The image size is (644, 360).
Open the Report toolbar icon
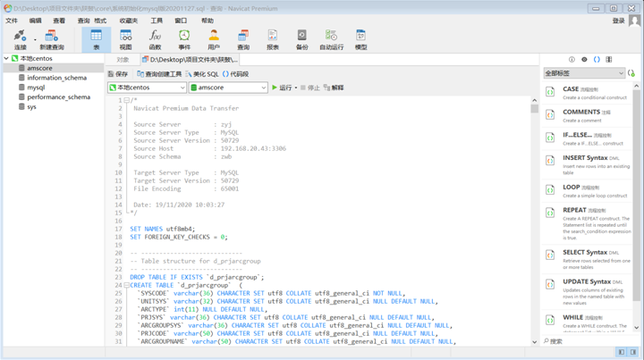[273, 40]
